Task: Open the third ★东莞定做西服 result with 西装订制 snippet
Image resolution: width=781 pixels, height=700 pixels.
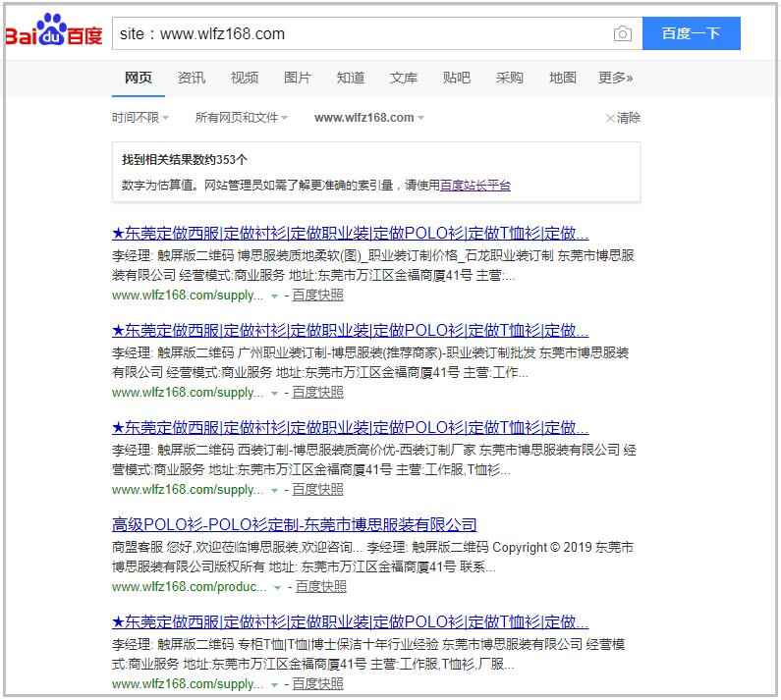Action: click(x=350, y=427)
